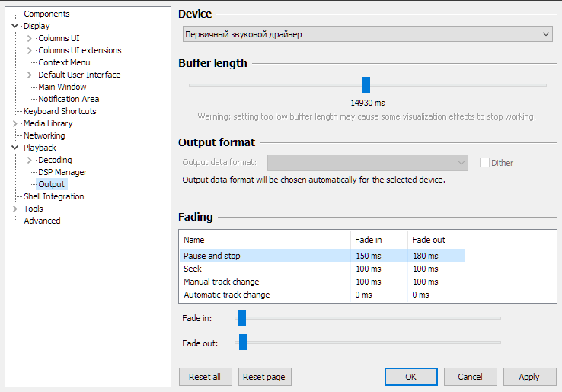Click the Fade out column header

pyautogui.click(x=429, y=240)
